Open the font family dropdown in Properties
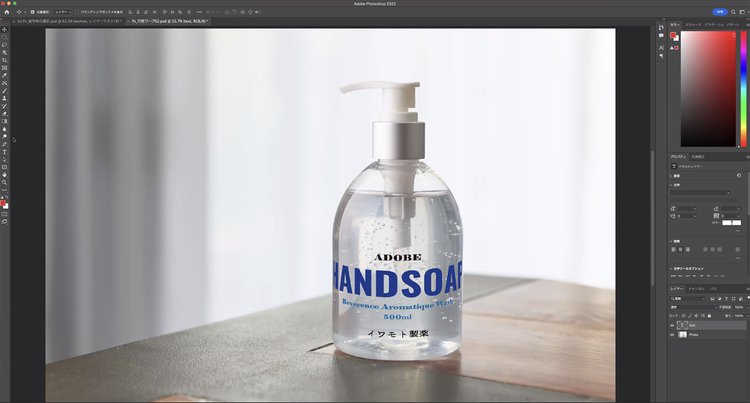The width and height of the screenshot is (750, 403). [701, 193]
